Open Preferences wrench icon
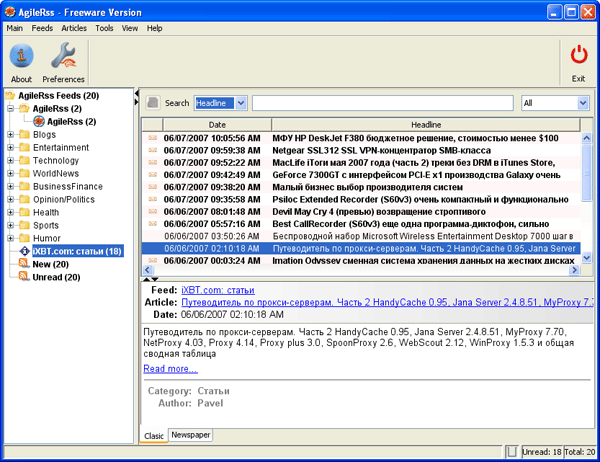Screen dimensions: 600x462 coord(64,56)
